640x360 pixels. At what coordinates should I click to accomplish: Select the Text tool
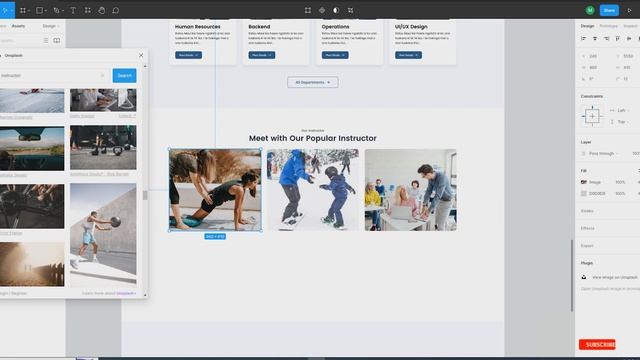(73, 10)
